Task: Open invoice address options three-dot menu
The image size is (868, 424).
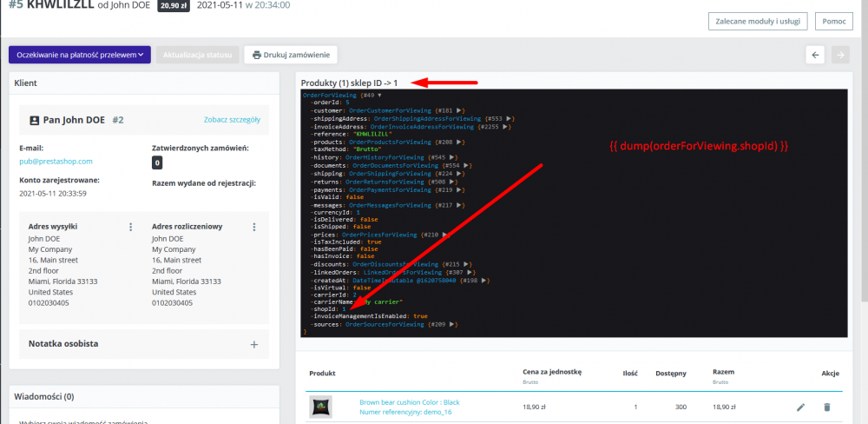Action: [254, 227]
